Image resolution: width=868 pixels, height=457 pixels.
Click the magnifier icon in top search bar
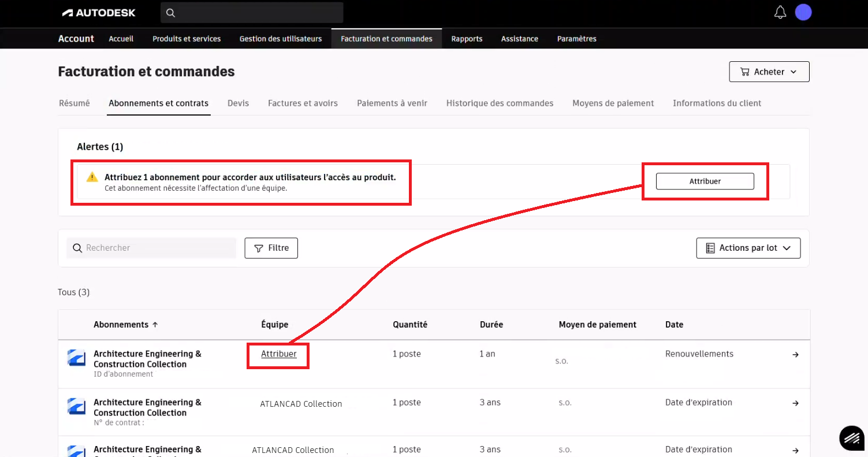coord(170,13)
